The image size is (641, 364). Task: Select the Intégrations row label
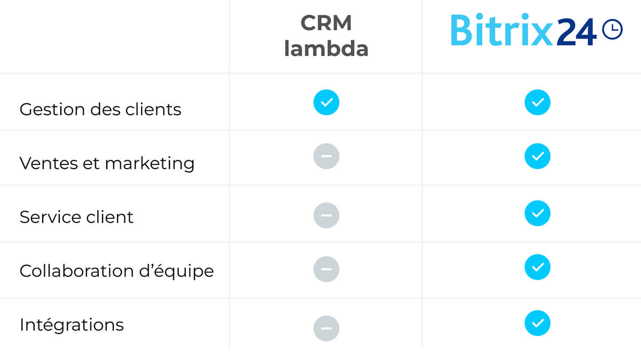[72, 325]
